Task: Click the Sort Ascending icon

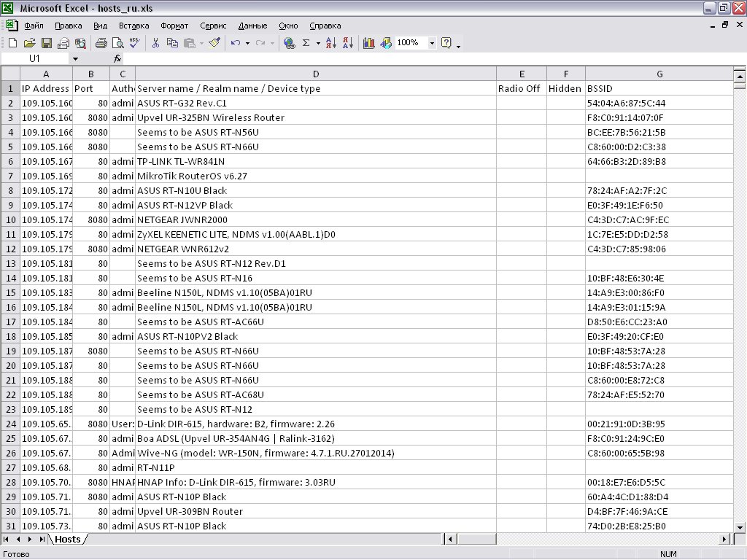Action: point(331,43)
